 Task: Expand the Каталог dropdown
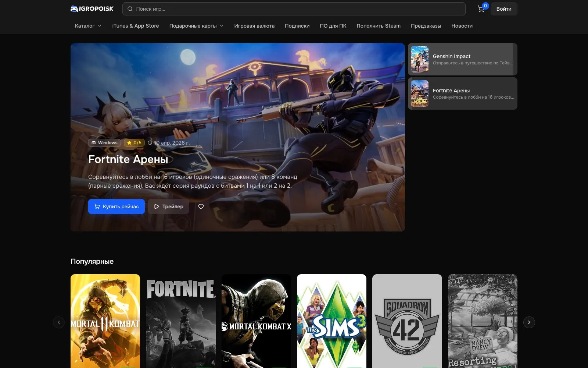click(88, 26)
